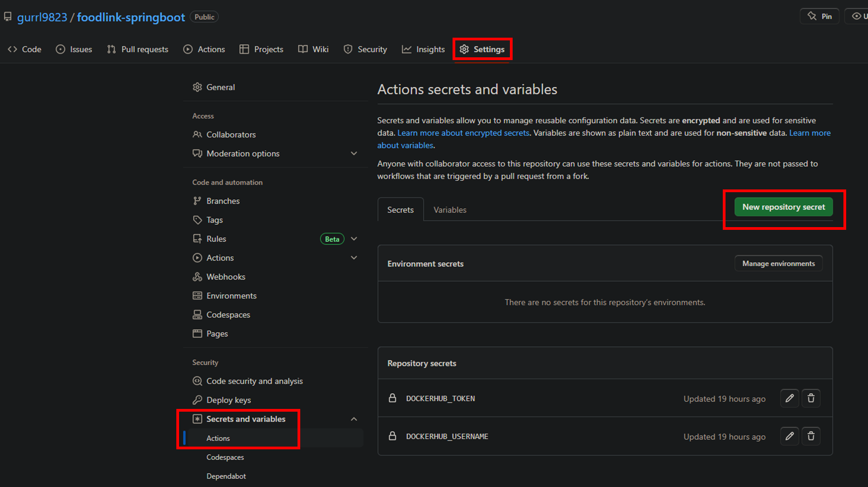The image size is (868, 487).
Task: Click the Insights graph icon
Action: point(407,49)
